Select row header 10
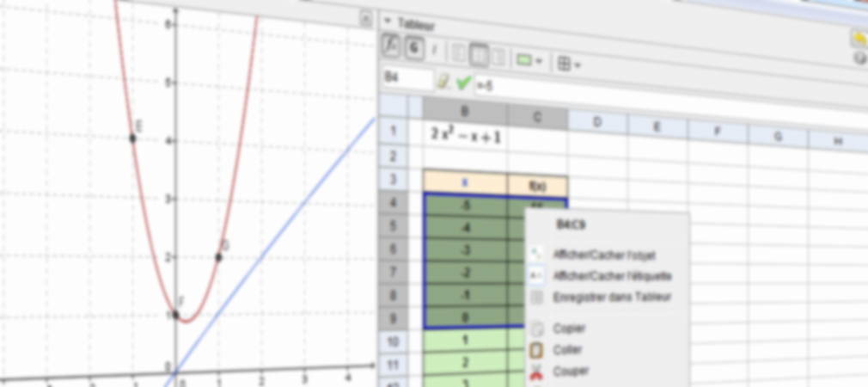 pos(393,341)
